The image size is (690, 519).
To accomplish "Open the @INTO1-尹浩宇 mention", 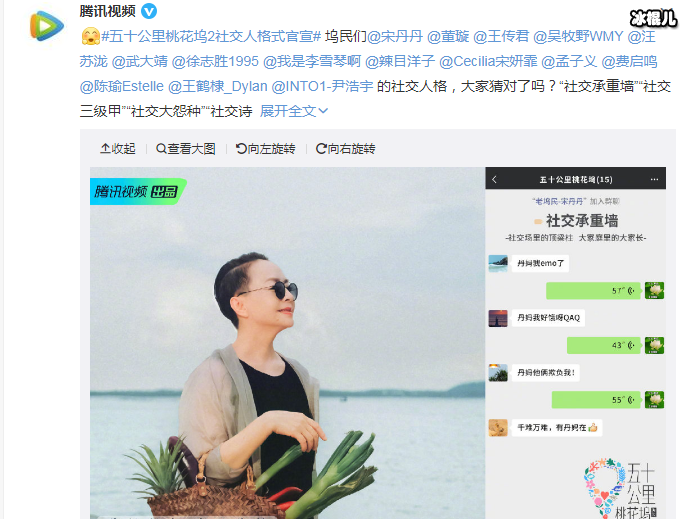I will pos(323,86).
